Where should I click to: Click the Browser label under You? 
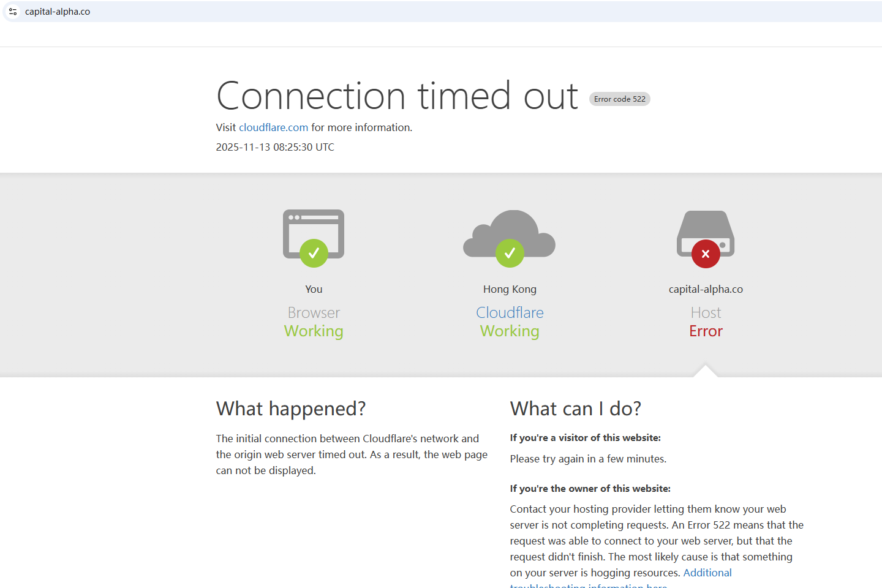(x=314, y=312)
